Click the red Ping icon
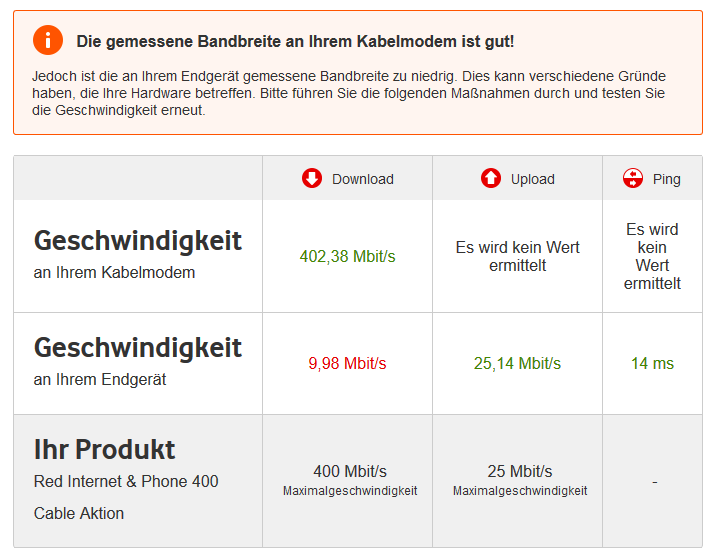 pos(632,178)
